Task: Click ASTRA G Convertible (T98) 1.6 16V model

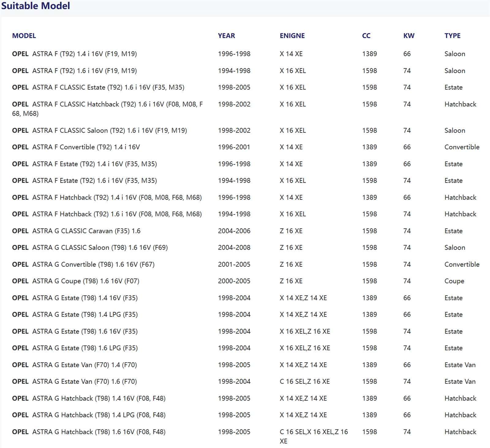Action: pos(83,264)
